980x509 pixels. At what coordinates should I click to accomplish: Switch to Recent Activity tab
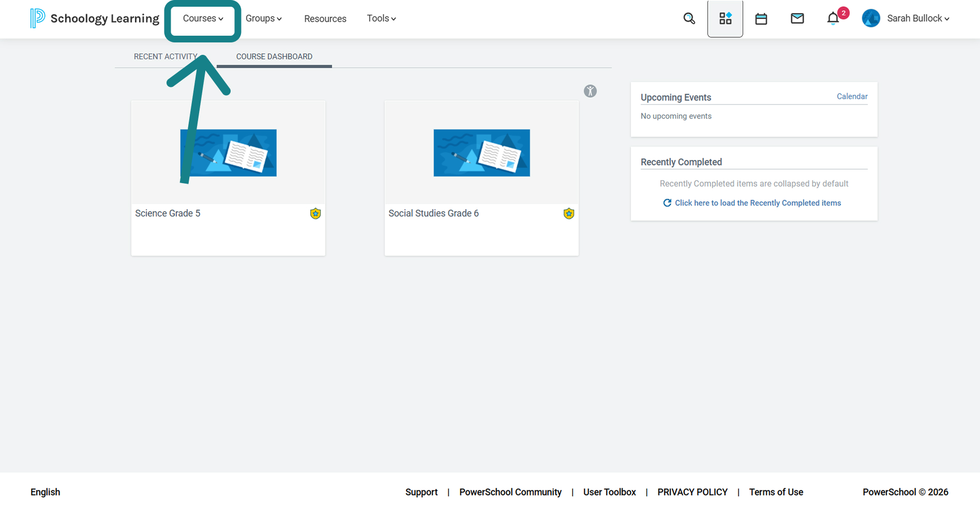pyautogui.click(x=165, y=56)
